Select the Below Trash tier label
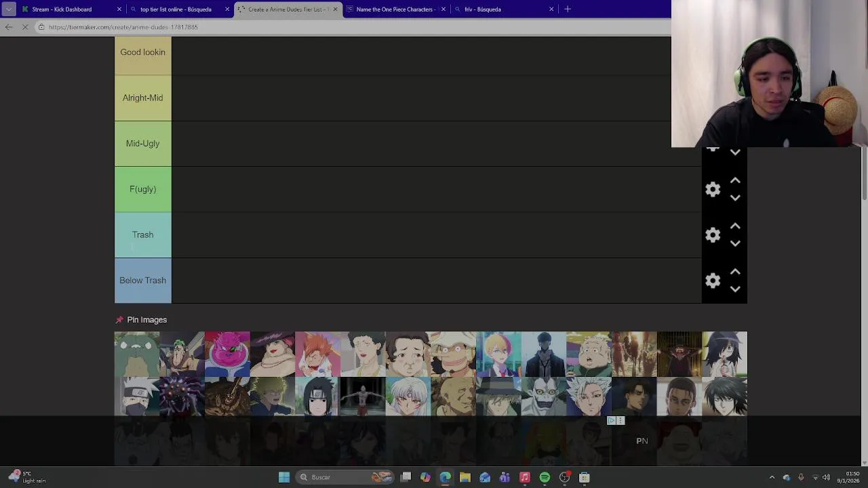The width and height of the screenshot is (868, 488). click(x=142, y=281)
